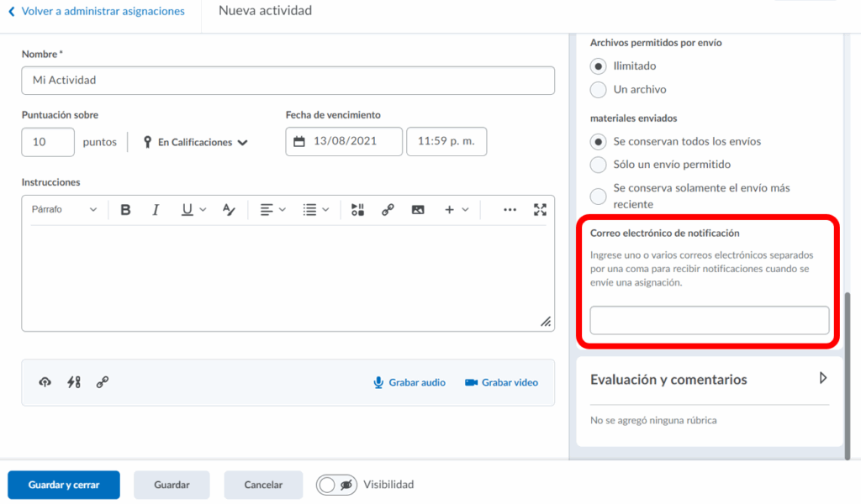Click the quicklink icon in the editor toolbar
Viewport: 861px width, 504px height.
pos(388,210)
